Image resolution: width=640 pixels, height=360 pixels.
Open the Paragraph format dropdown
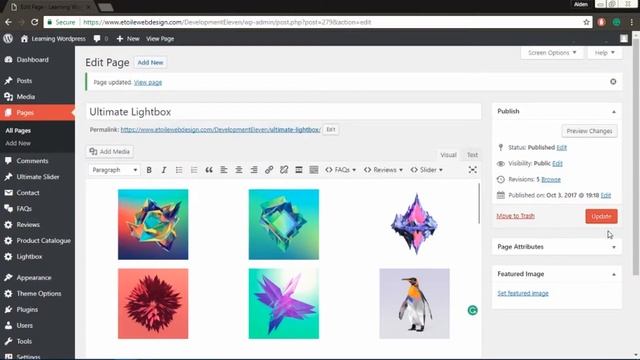114,170
